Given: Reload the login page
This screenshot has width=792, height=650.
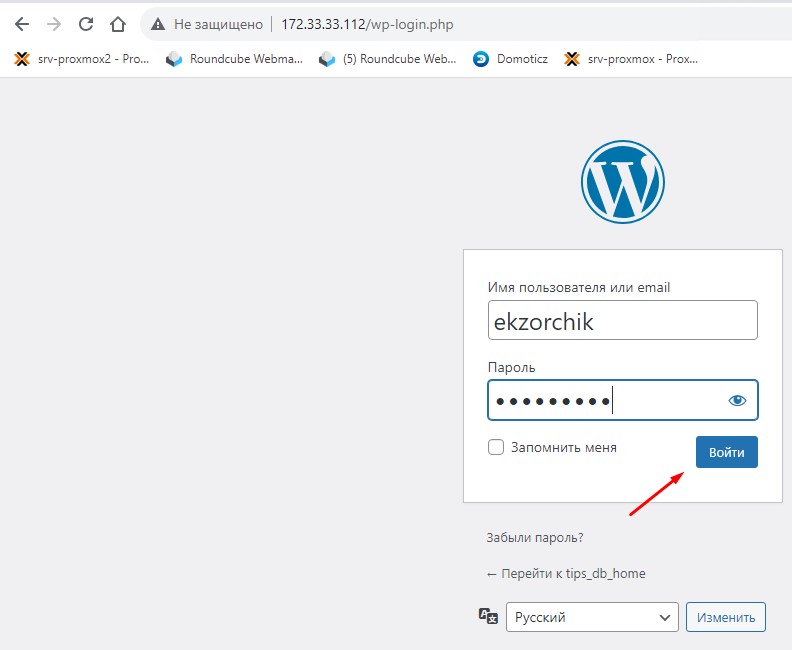Looking at the screenshot, I should pyautogui.click(x=86, y=24).
